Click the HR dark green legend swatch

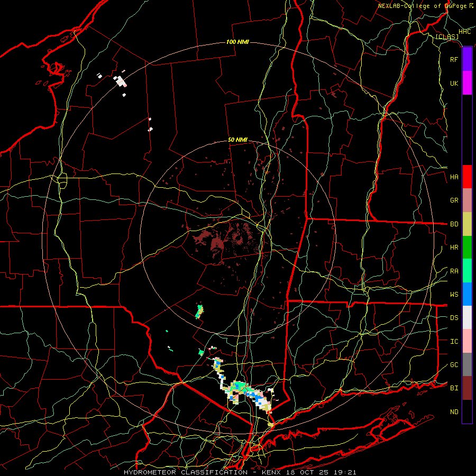467,247
